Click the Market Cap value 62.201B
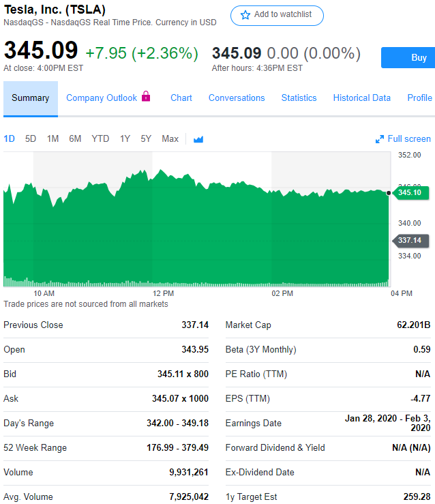 coord(413,325)
